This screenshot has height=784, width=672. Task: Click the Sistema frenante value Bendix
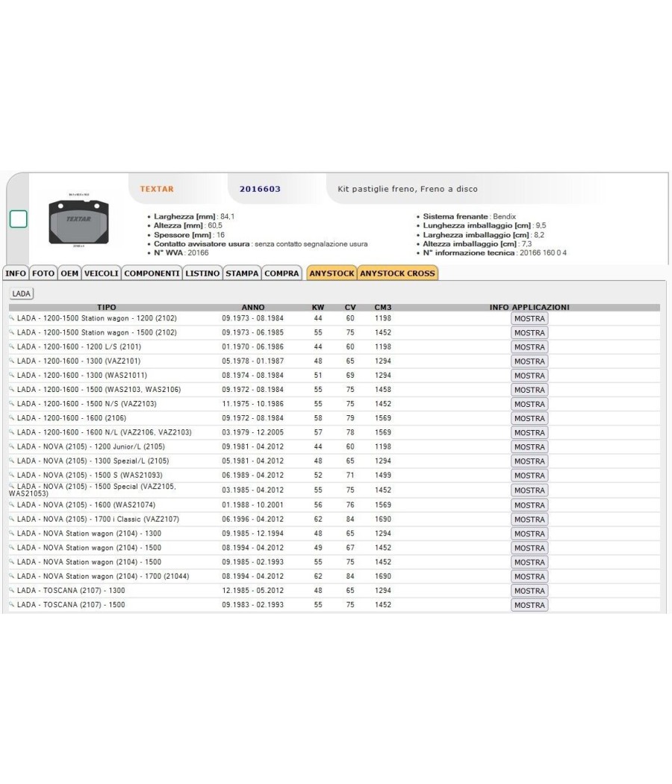(x=505, y=217)
